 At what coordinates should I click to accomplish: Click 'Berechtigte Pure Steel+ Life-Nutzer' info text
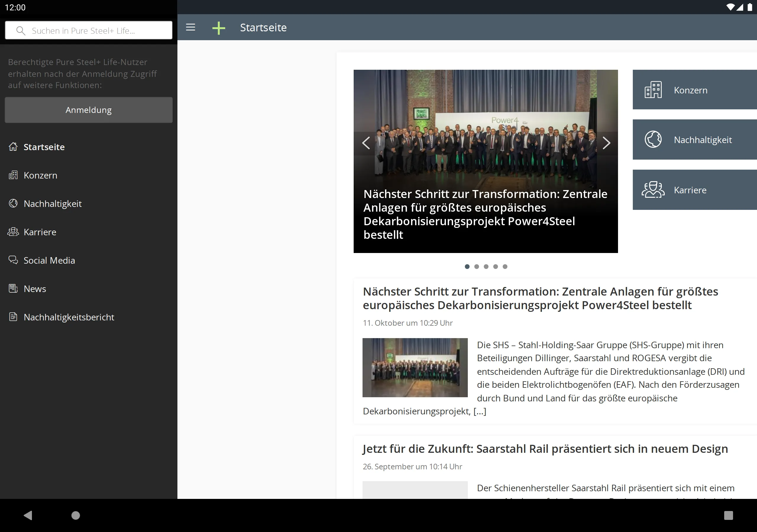point(83,74)
